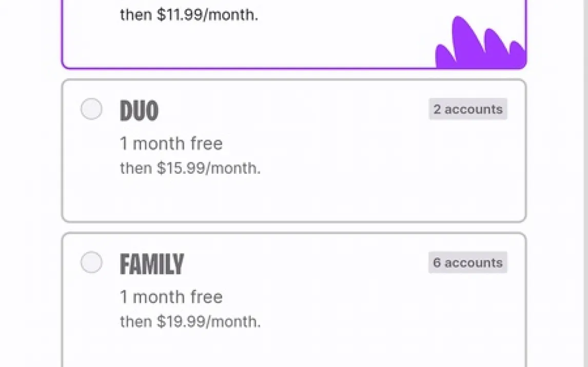Click the DUO plan title
588x367 pixels.
(x=139, y=111)
